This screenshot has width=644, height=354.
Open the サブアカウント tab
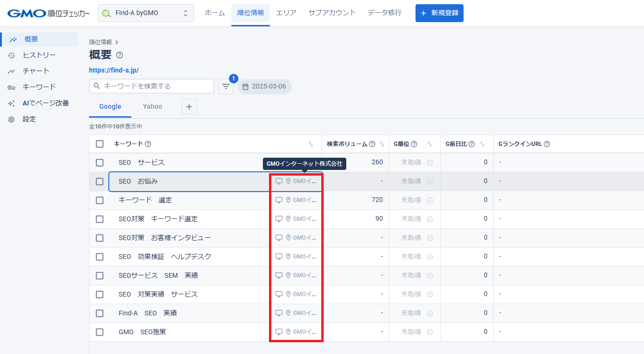pos(332,13)
